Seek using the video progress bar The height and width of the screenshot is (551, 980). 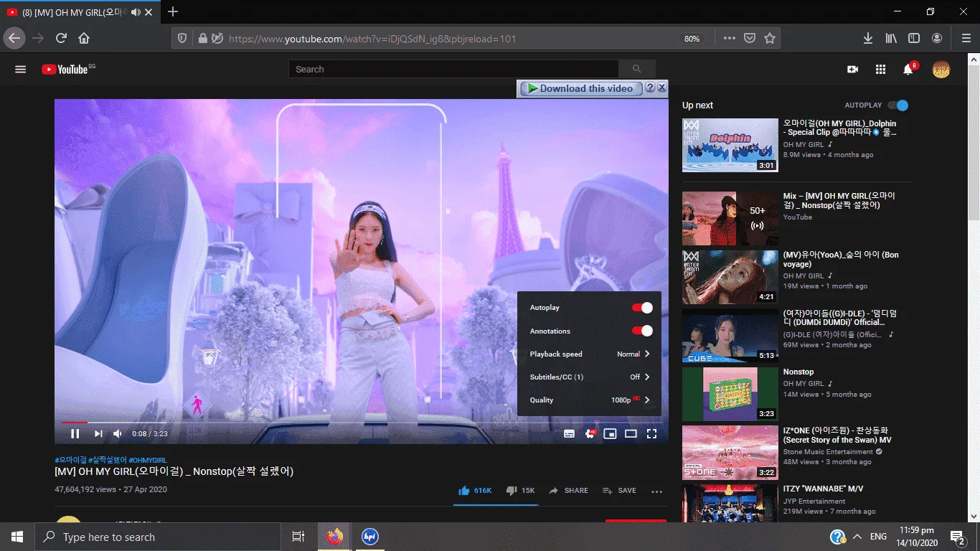[362, 423]
